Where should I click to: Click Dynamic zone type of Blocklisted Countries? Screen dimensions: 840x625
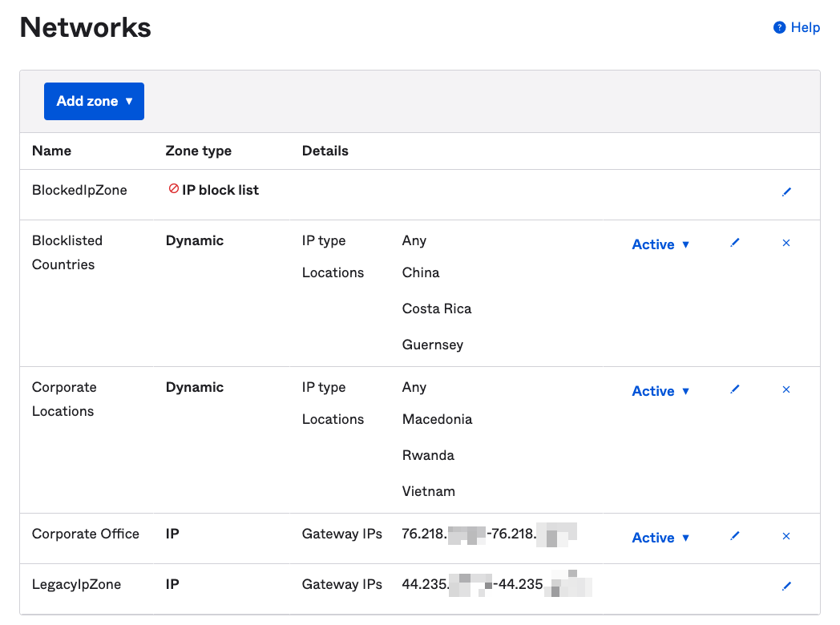[195, 240]
